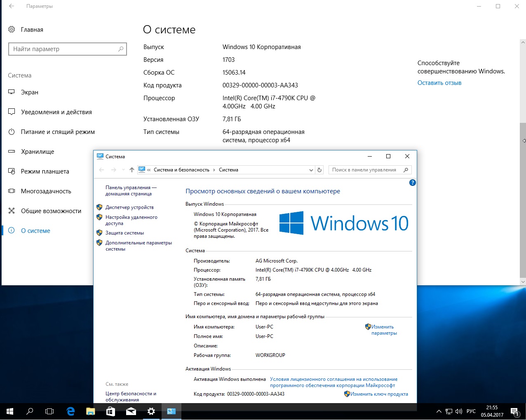Image resolution: width=526 pixels, height=420 pixels.
Task: Open Уведомления и действия page
Action: point(50,112)
